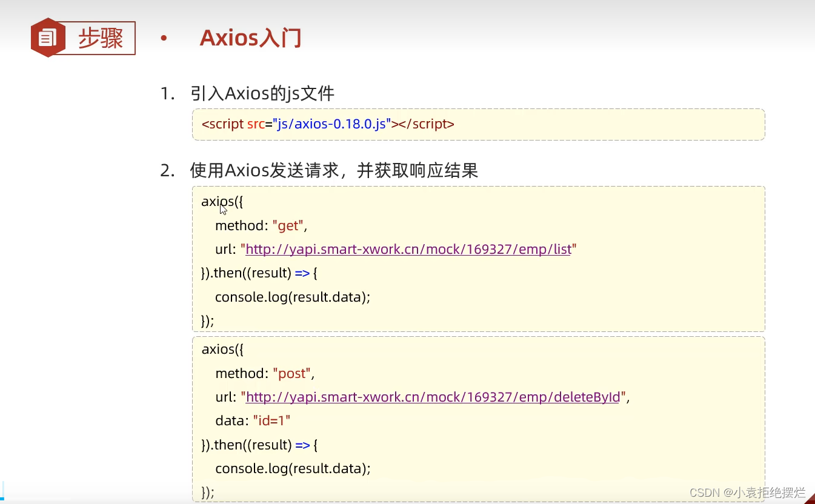Open the emp/list mock URL link

(x=408, y=249)
